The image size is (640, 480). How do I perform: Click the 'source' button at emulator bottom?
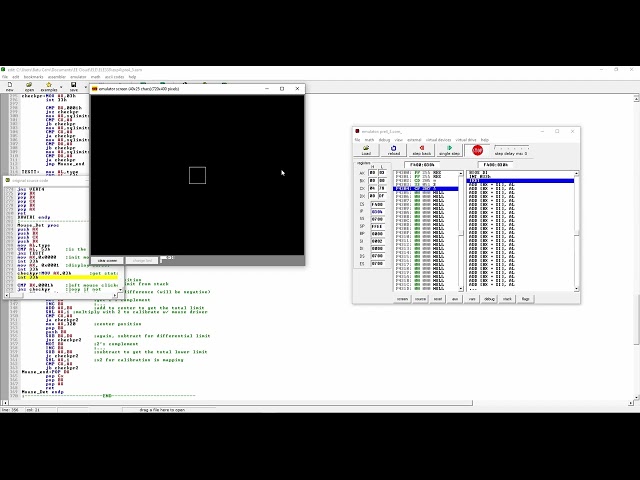point(420,299)
